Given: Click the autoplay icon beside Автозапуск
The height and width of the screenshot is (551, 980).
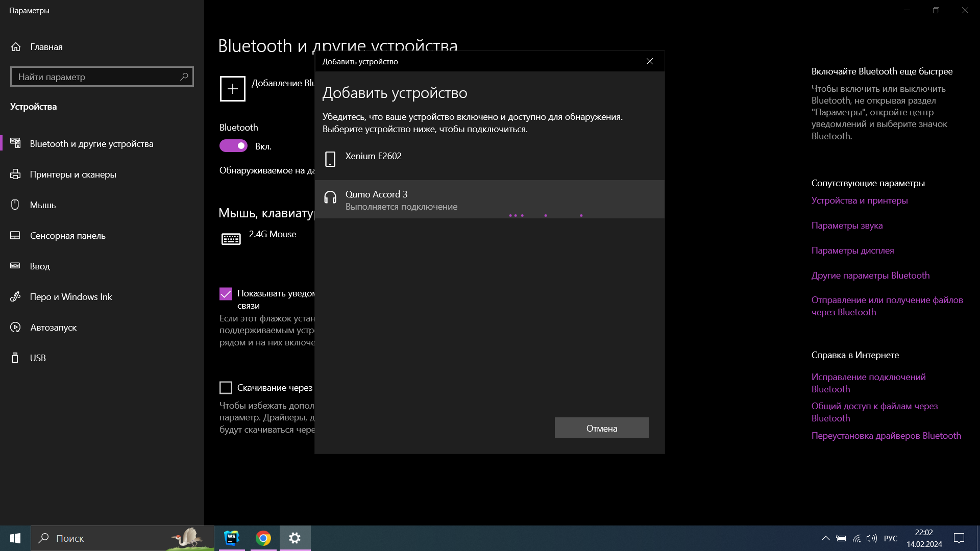Looking at the screenshot, I should pyautogui.click(x=15, y=327).
